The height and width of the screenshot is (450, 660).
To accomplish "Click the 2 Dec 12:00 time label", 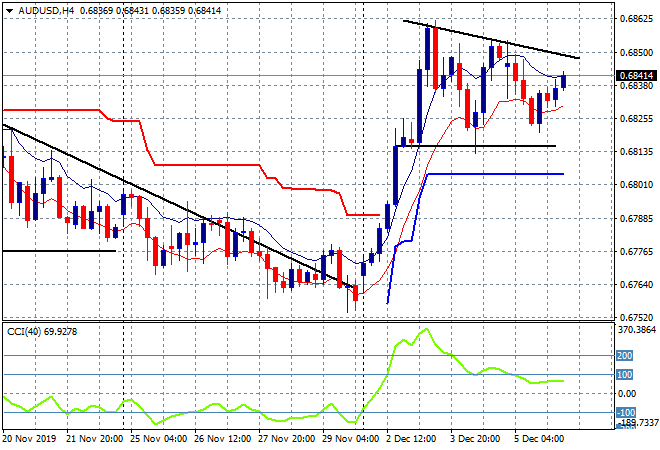I will coord(411,439).
